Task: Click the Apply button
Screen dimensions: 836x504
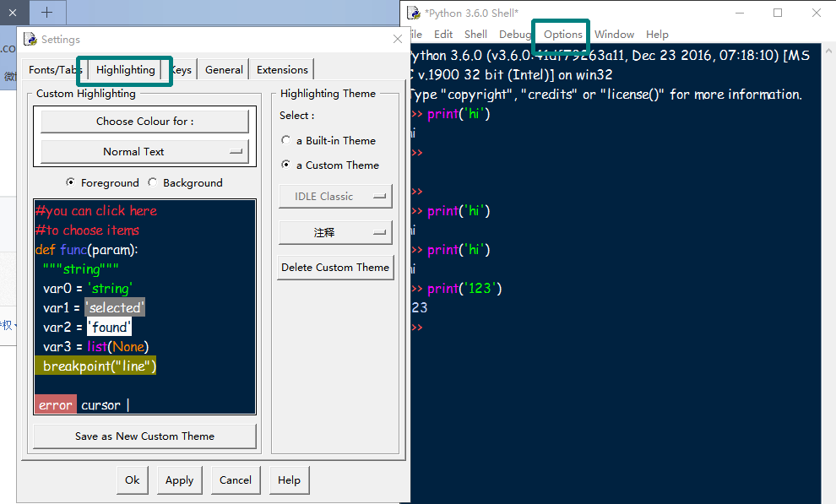Action: click(x=179, y=480)
